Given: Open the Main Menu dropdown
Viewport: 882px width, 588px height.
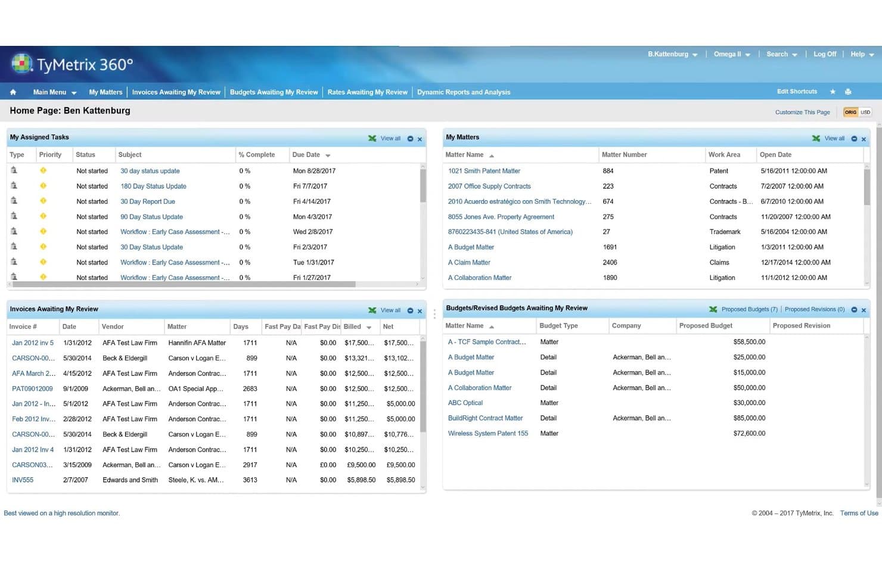Looking at the screenshot, I should pyautogui.click(x=55, y=92).
